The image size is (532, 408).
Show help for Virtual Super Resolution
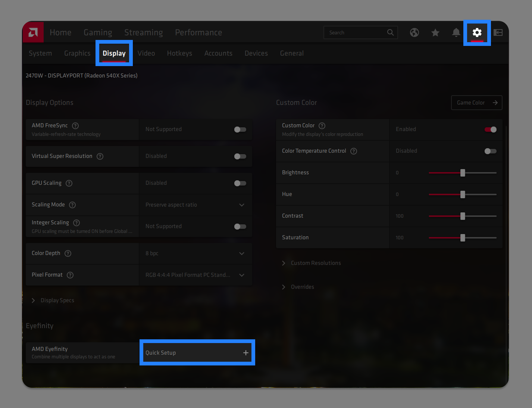[x=100, y=156]
